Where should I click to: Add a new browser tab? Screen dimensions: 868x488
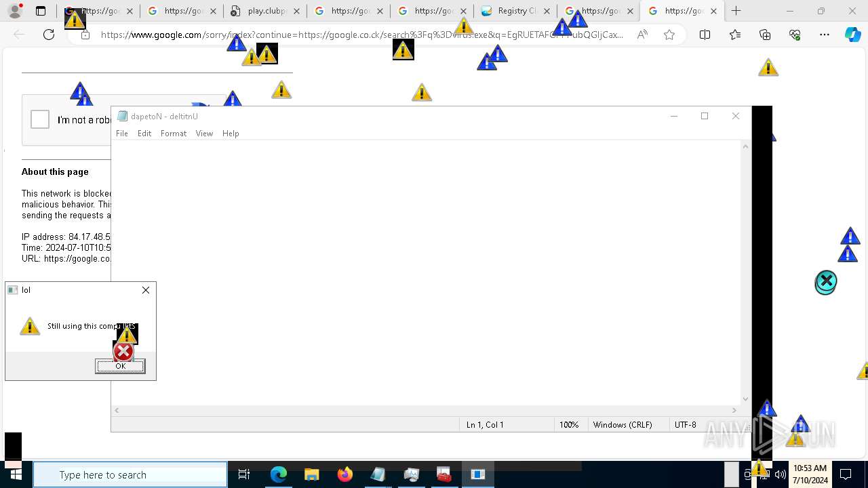[736, 11]
